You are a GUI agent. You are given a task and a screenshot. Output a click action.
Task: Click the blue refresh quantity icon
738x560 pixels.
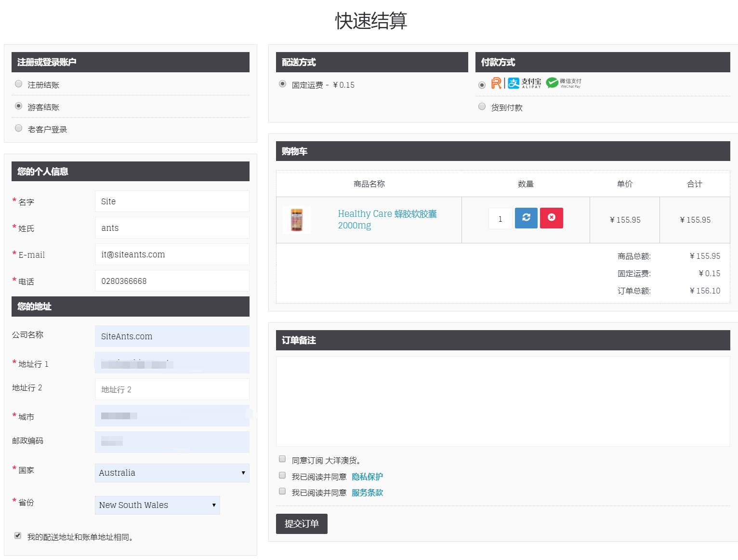coord(526,218)
